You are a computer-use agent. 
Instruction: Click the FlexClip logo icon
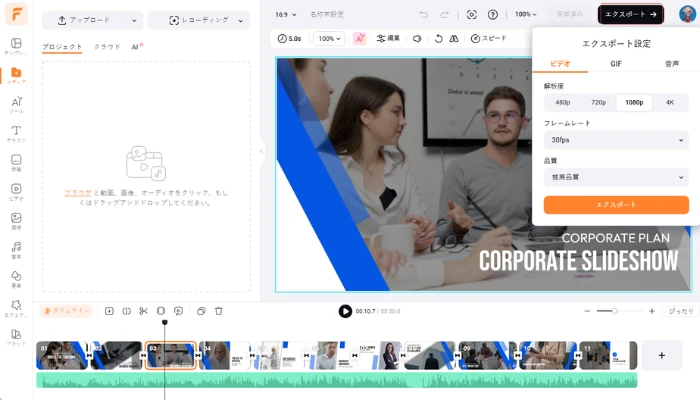[17, 14]
